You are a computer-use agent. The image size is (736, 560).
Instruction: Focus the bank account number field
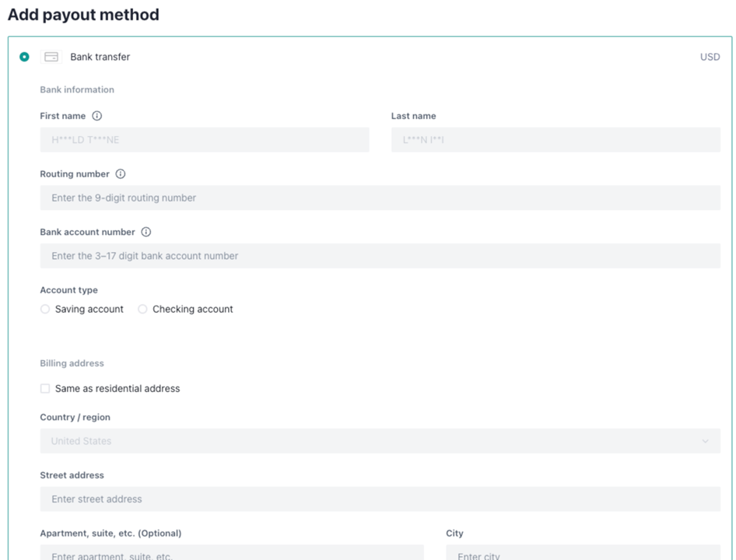click(x=380, y=256)
